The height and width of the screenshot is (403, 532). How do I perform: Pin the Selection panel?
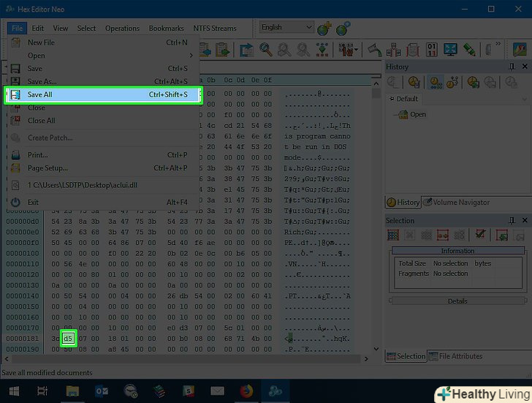point(512,221)
